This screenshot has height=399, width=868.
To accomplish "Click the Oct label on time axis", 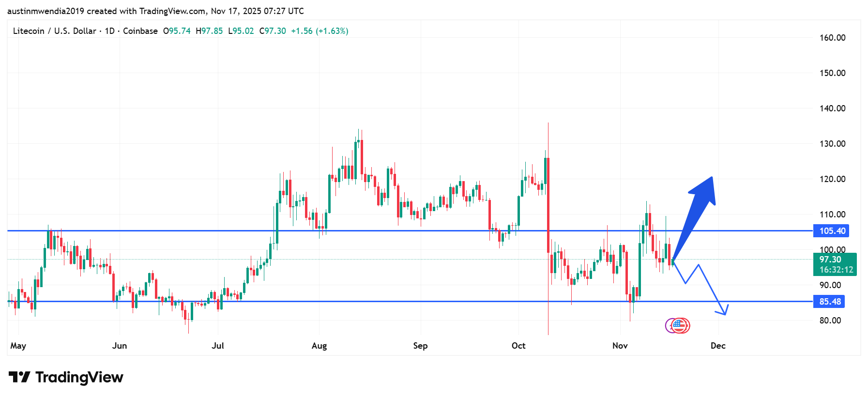I will tap(518, 346).
